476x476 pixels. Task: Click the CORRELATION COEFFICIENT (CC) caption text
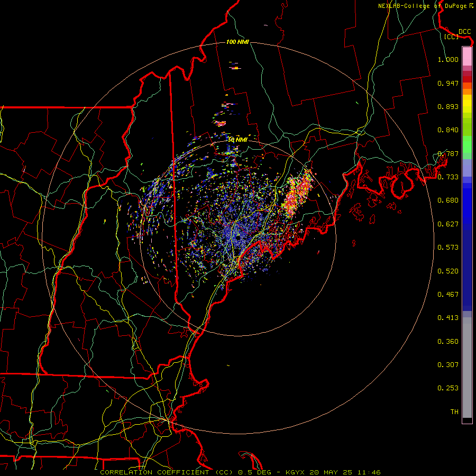(x=167, y=472)
